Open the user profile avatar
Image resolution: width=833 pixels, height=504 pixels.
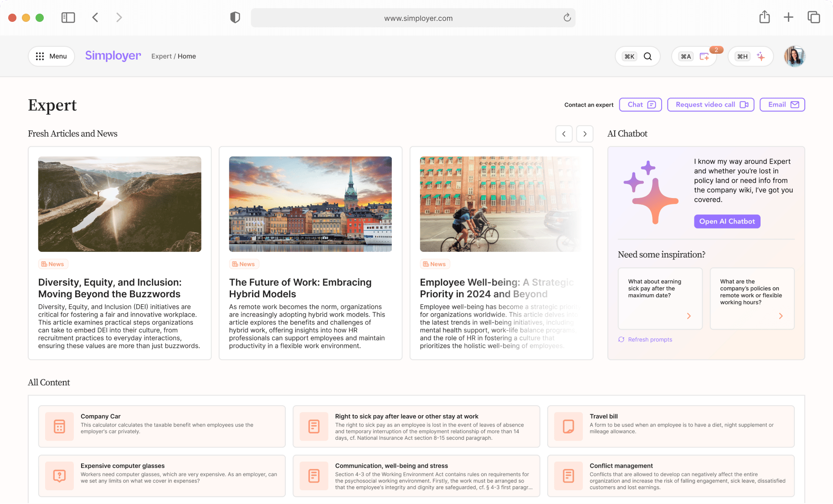(x=794, y=56)
